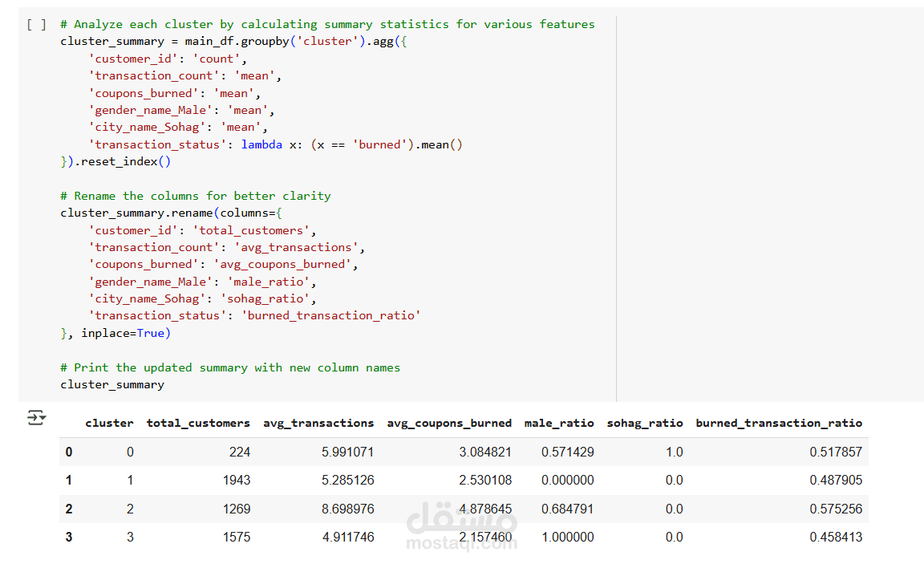The image size is (924, 564).
Task: Click the final cluster_summary code line
Action: tap(112, 384)
